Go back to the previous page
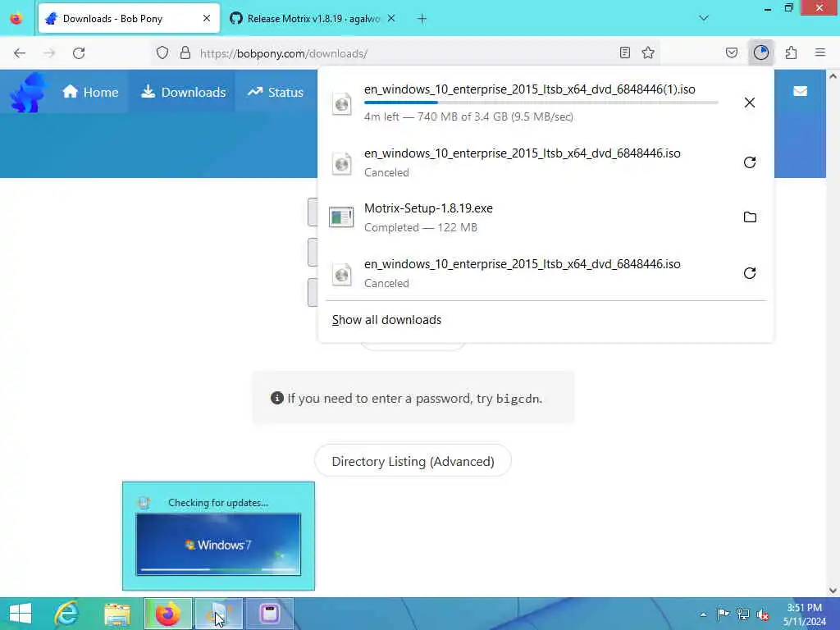 pyautogui.click(x=20, y=53)
